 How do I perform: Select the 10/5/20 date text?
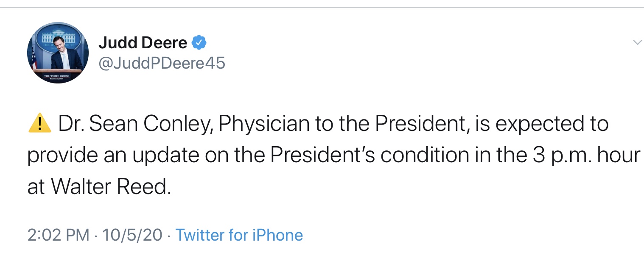(132, 235)
